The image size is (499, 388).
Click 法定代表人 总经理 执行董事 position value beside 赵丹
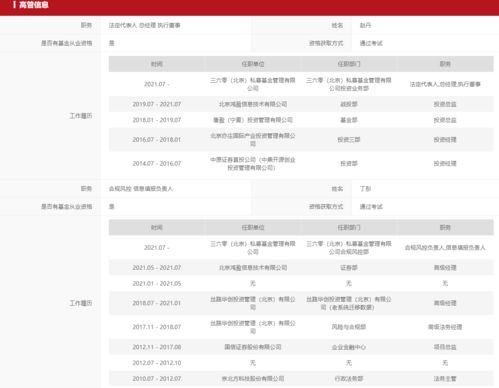pyautogui.click(x=144, y=25)
